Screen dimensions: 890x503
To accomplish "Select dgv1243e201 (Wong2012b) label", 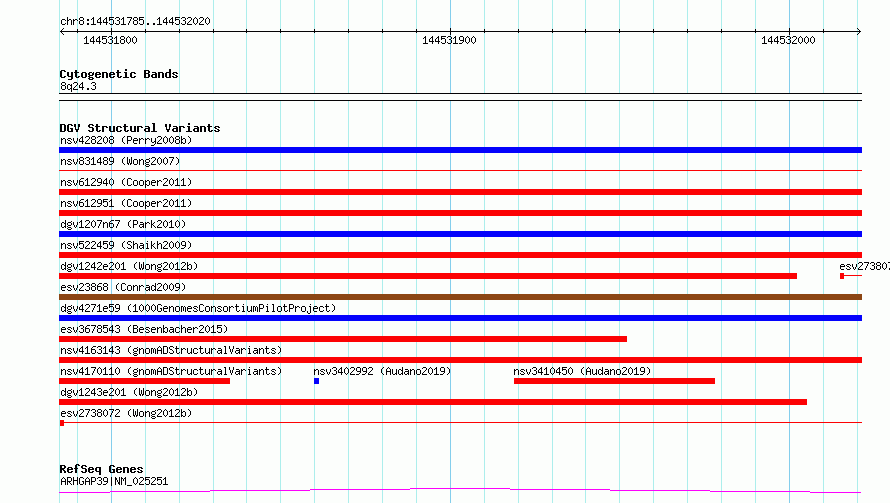I will (129, 392).
